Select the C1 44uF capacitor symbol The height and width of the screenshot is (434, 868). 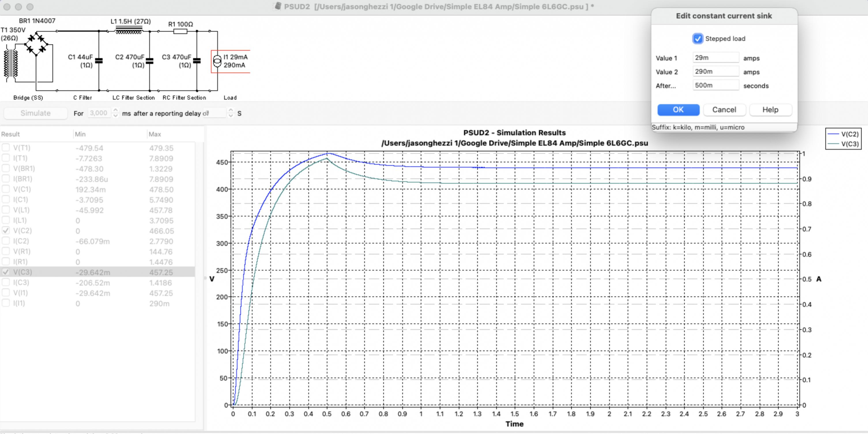coord(99,61)
